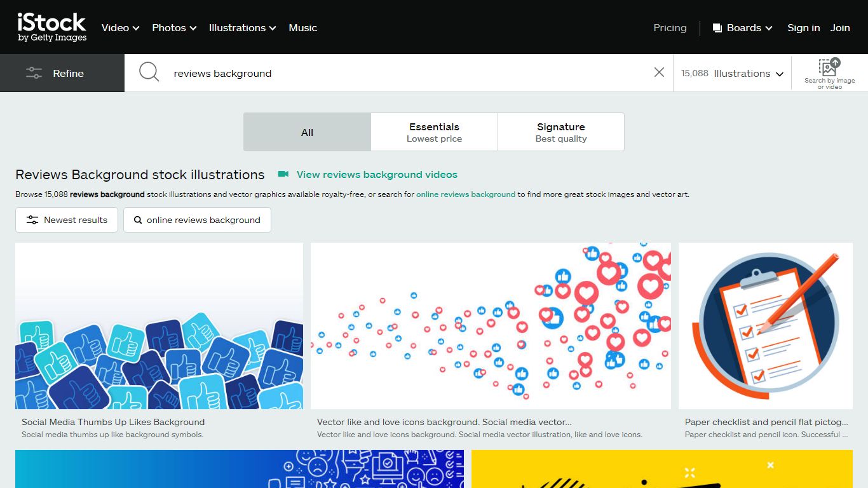This screenshot has height=488, width=868.
Task: Click the magnifying glass search icon
Action: pyautogui.click(x=149, y=72)
